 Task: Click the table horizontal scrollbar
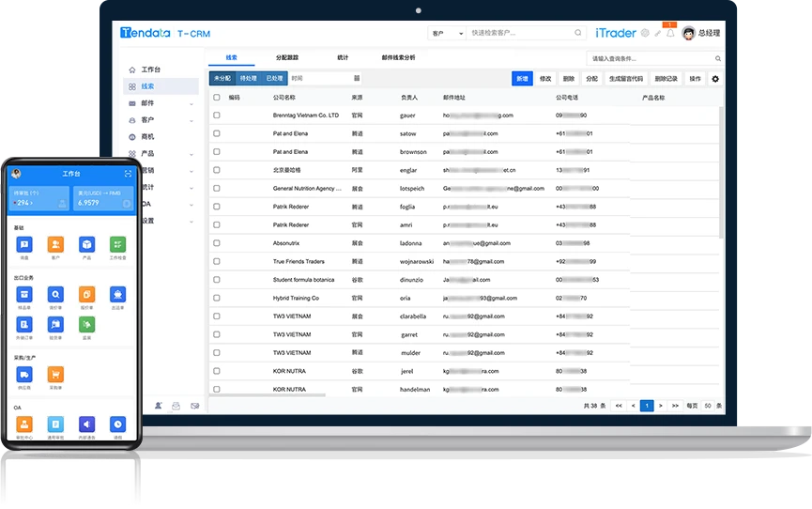(x=268, y=395)
